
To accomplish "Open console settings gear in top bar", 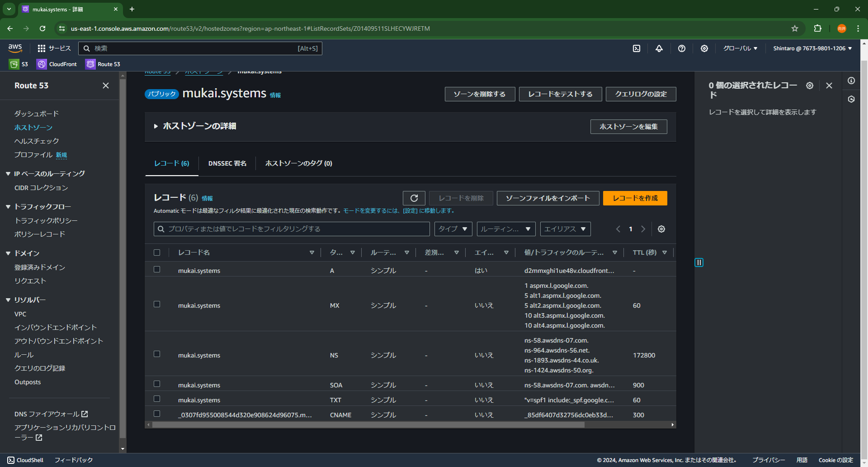I will (704, 48).
